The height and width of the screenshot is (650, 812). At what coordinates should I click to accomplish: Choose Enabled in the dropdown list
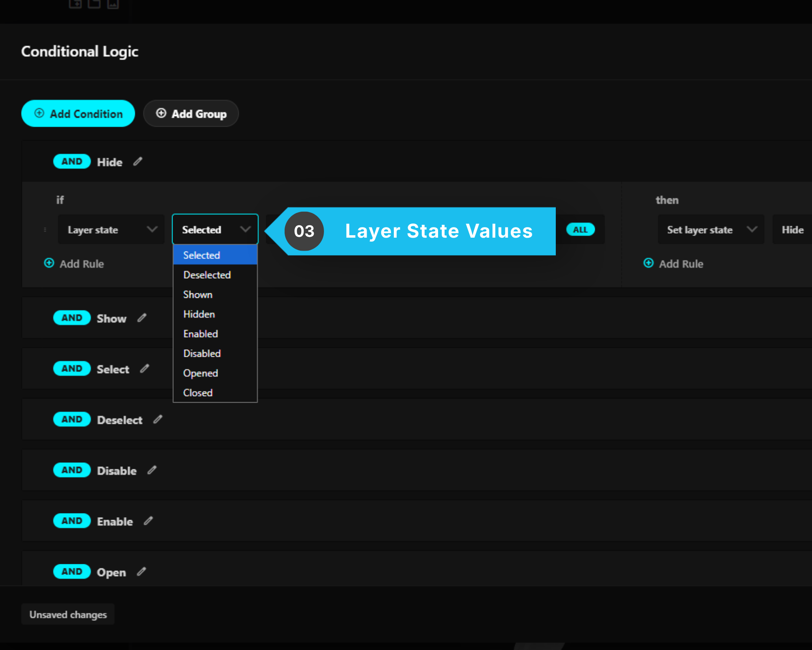(215, 334)
